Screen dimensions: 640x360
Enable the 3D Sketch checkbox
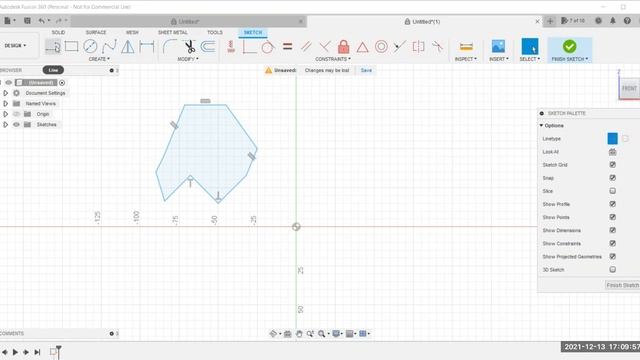(612, 269)
